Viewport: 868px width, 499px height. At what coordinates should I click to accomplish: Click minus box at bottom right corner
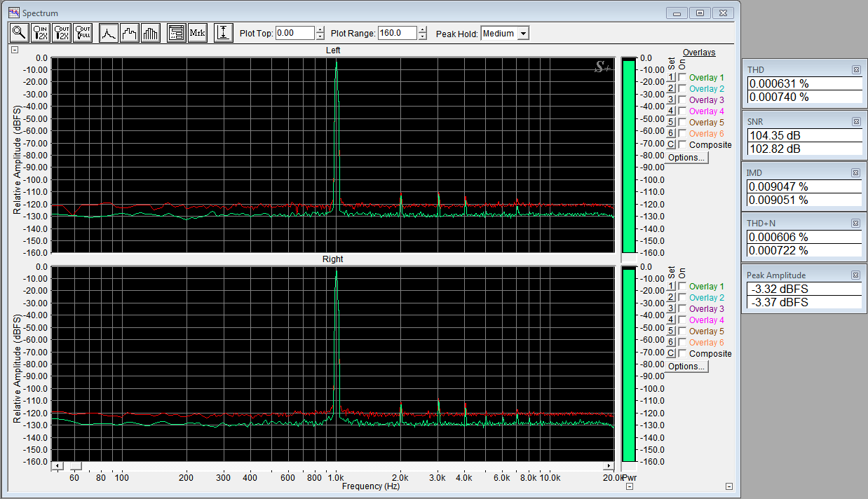(729, 486)
